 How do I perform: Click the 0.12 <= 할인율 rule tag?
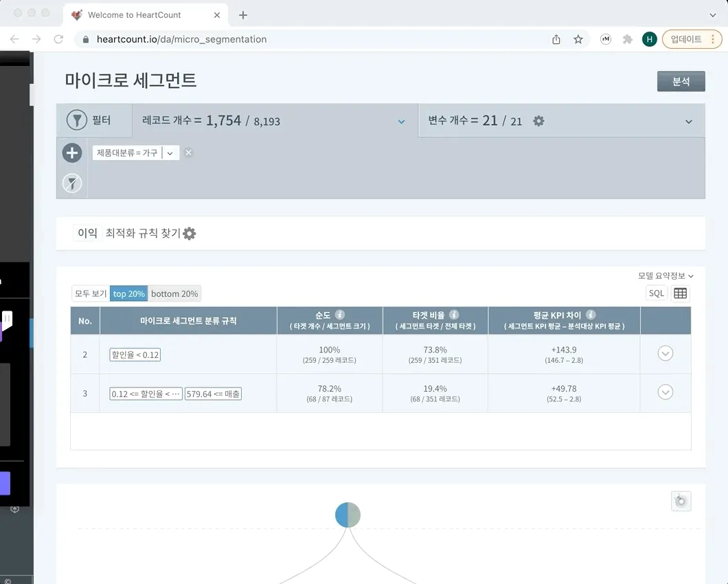(146, 394)
